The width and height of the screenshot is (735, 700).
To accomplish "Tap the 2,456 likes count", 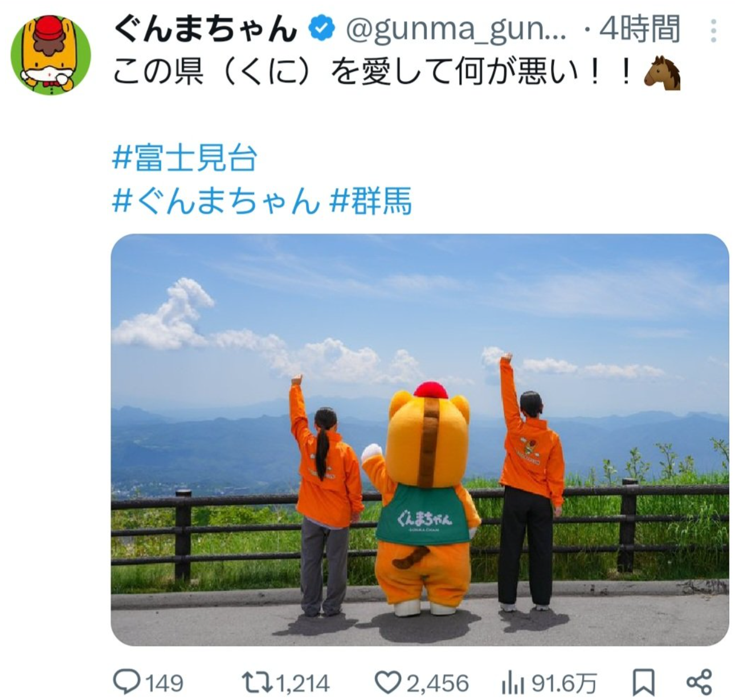I will (438, 683).
